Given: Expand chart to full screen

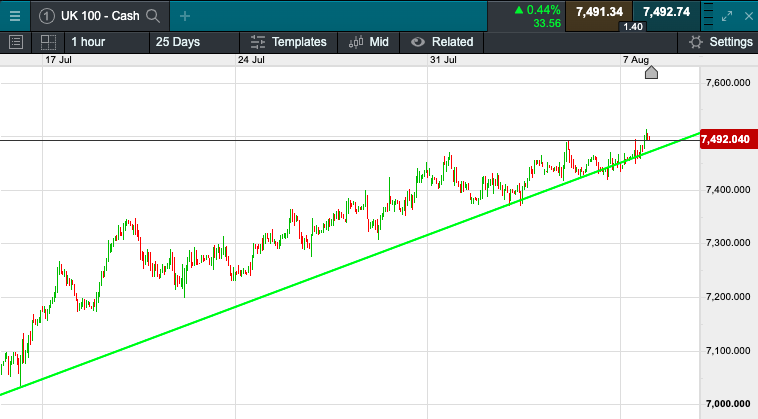Looking at the screenshot, I should point(727,16).
